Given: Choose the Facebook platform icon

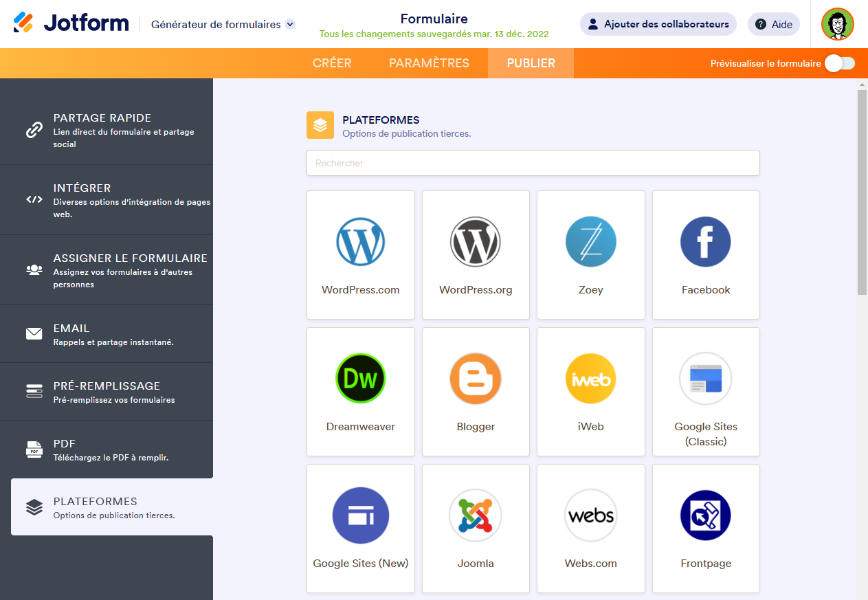Looking at the screenshot, I should tap(705, 242).
